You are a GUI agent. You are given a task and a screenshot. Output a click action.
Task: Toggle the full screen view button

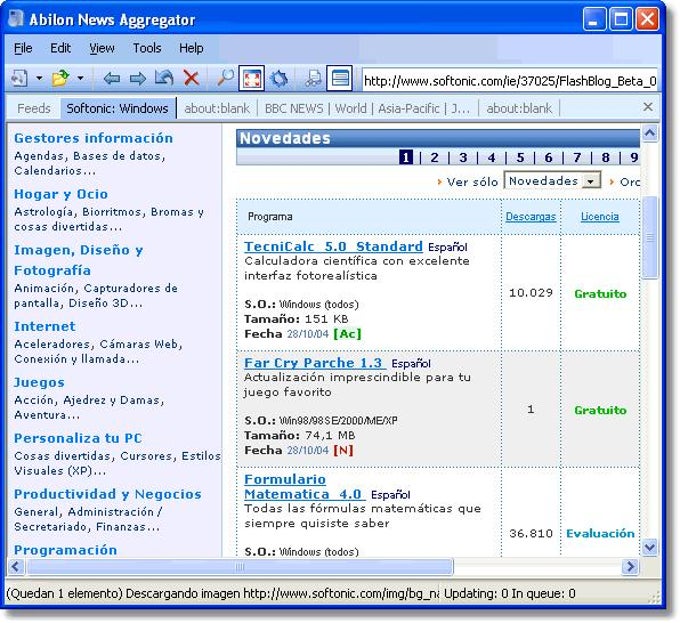[252, 78]
